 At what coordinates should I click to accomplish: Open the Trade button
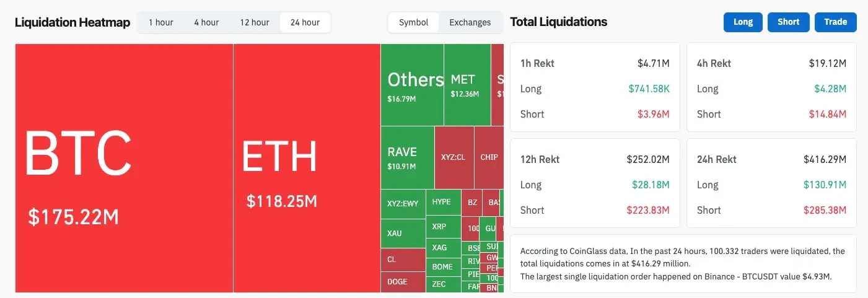(835, 22)
